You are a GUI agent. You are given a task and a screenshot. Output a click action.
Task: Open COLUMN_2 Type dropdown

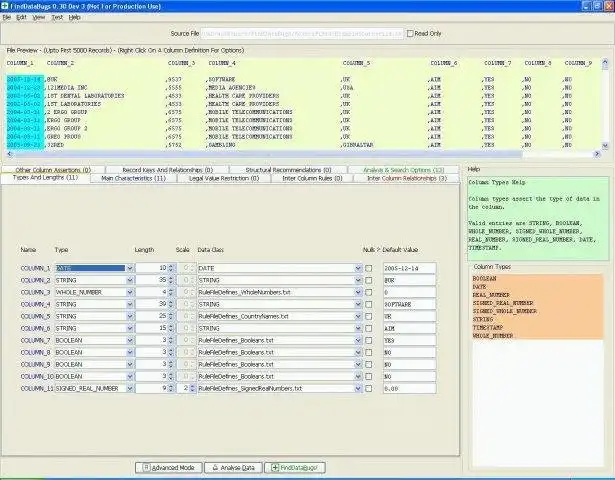(129, 280)
